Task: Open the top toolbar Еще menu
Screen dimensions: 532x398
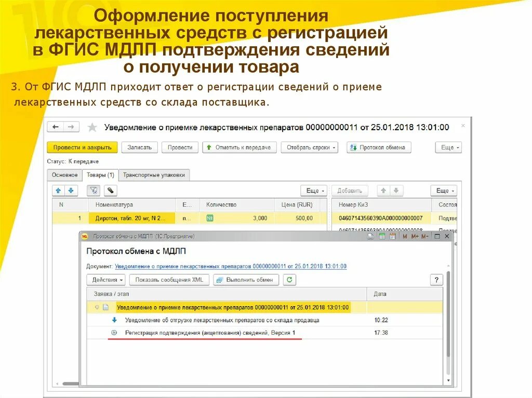Action: [x=448, y=147]
